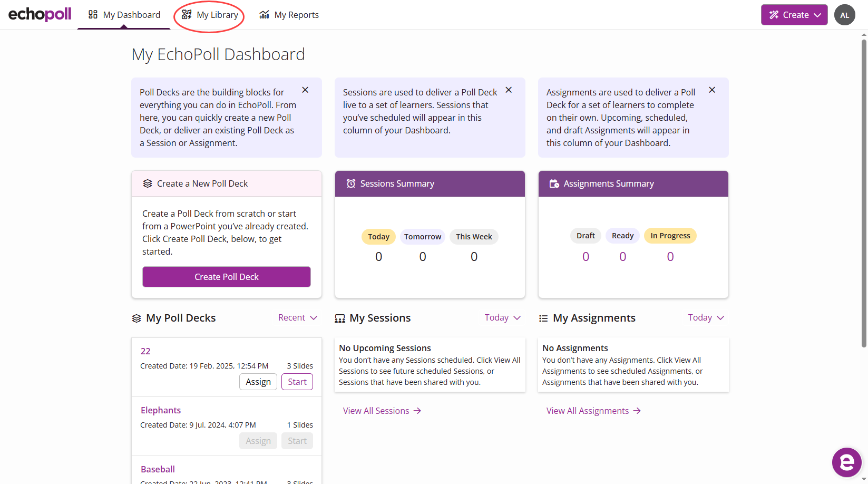Select the In Progress assignments pill

pos(670,236)
